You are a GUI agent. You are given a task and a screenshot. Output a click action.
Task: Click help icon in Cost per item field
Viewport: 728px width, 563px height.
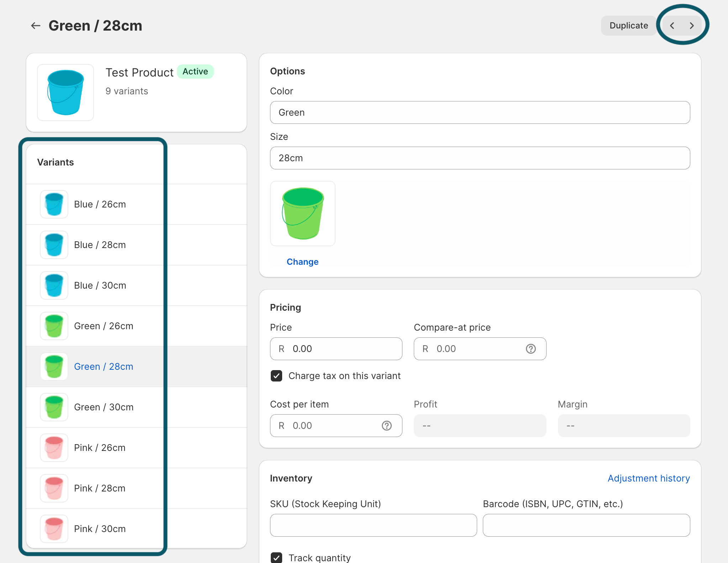386,426
